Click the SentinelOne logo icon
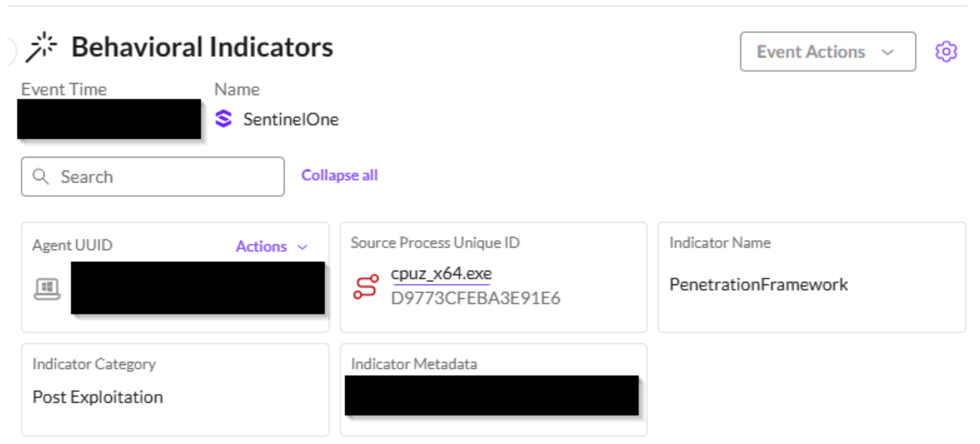Image resolution: width=980 pixels, height=444 pixels. pyautogui.click(x=223, y=119)
